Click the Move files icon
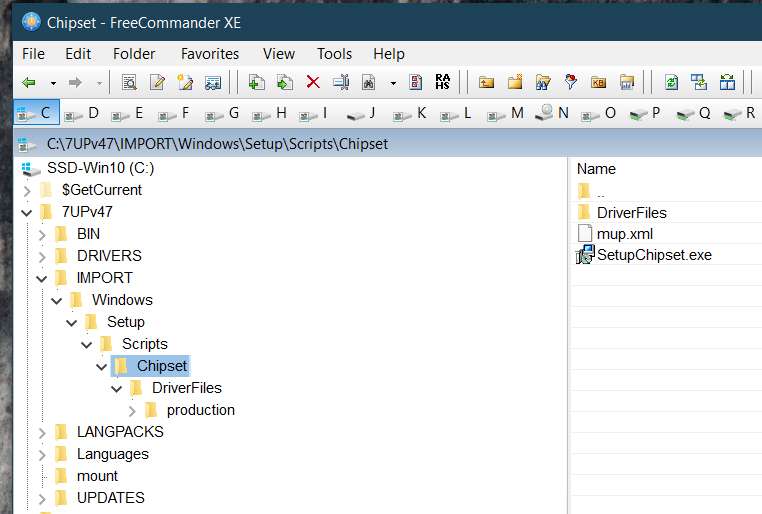The image size is (762, 514). pos(285,83)
